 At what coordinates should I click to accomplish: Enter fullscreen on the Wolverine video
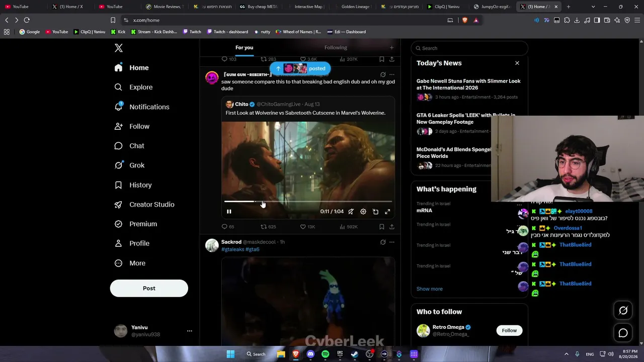click(387, 212)
